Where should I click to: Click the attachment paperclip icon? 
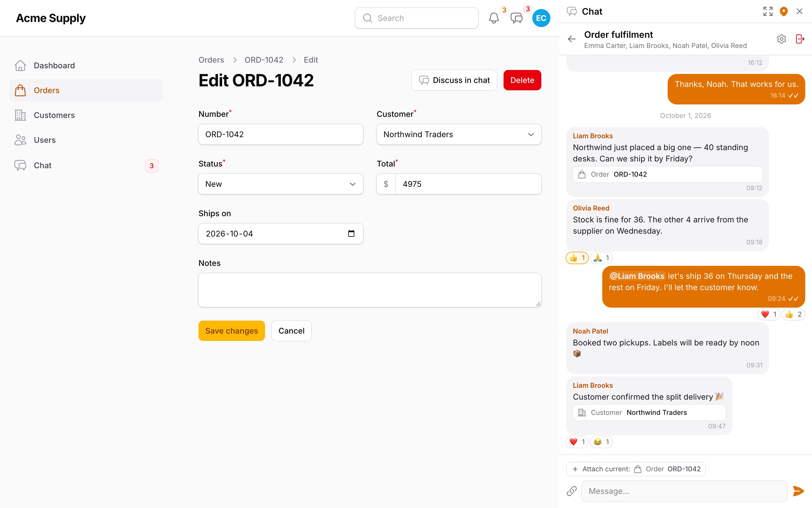pyautogui.click(x=572, y=491)
